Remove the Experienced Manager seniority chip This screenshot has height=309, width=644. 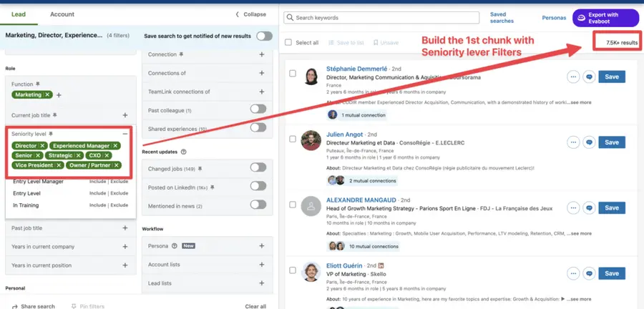116,146
